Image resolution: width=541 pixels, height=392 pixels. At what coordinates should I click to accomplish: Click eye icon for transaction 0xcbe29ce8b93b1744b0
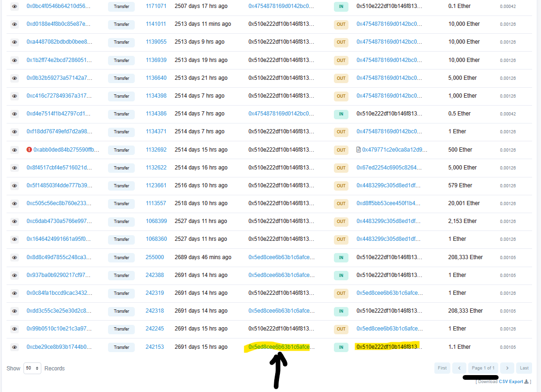[15, 347]
